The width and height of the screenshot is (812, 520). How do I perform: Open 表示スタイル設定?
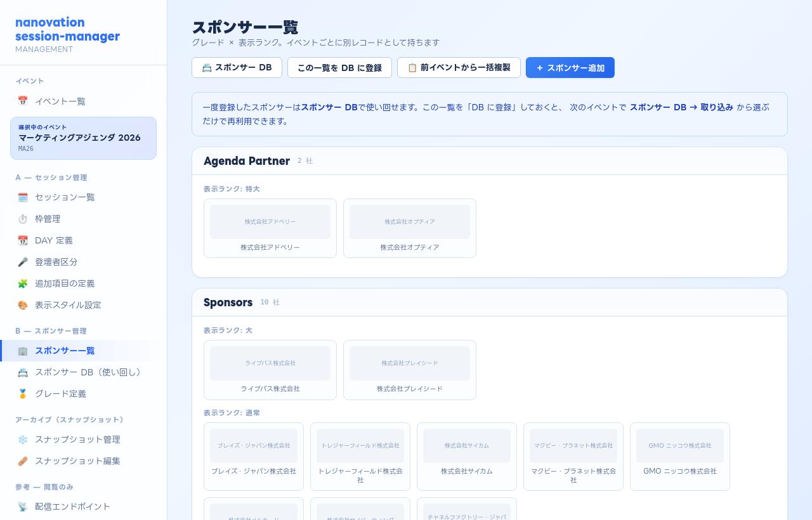pyautogui.click(x=83, y=305)
